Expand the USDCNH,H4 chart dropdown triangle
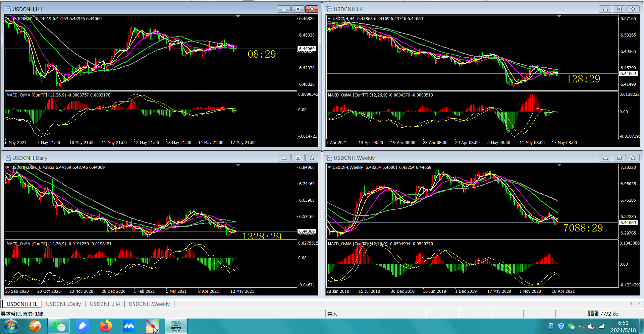Image resolution: width=644 pixels, height=334 pixels. [329, 18]
